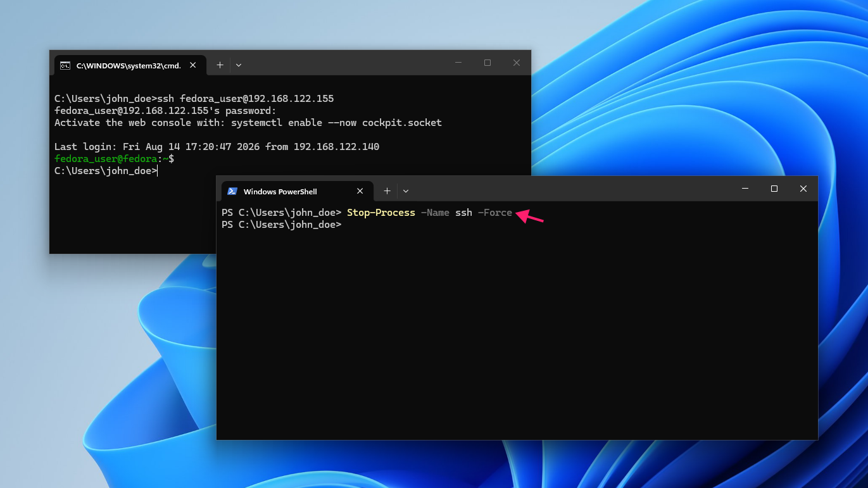Open a new tab in the Command Prompt window
Image resolution: width=868 pixels, height=488 pixels.
coord(220,65)
